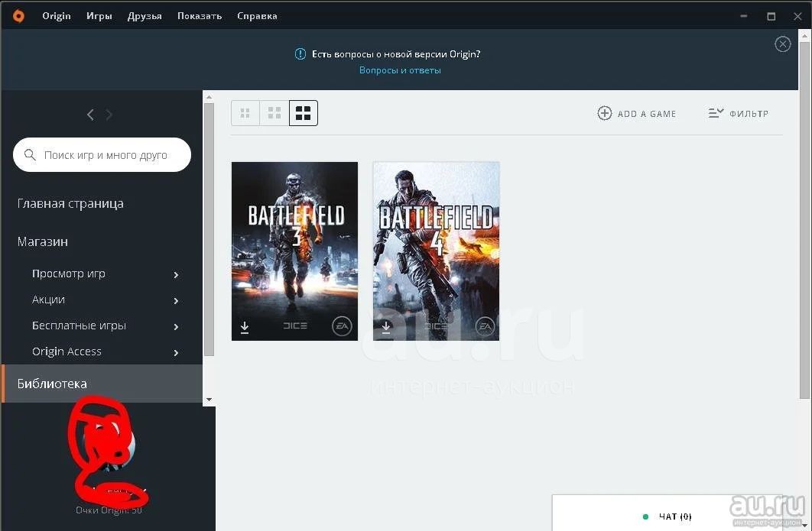
Task: Go back using the left arrow
Action: coord(91,115)
